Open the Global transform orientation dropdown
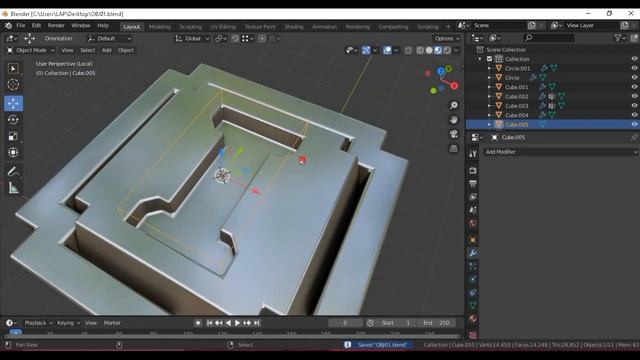 coord(192,38)
